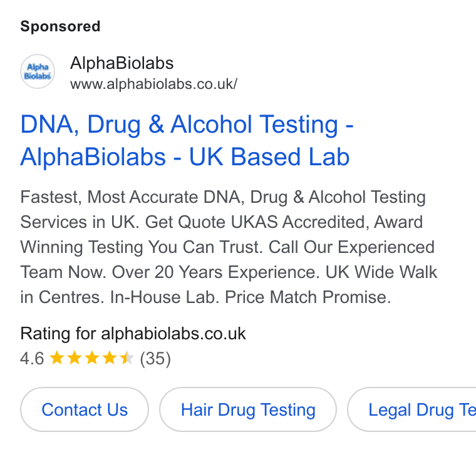Click the AlphaBiolabs advertiser name
The image size is (476, 452).
tap(122, 63)
